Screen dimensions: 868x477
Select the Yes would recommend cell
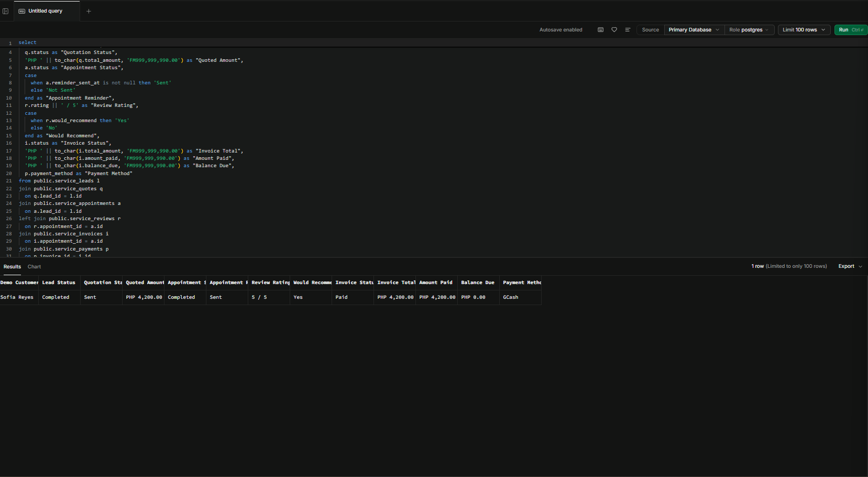point(311,297)
